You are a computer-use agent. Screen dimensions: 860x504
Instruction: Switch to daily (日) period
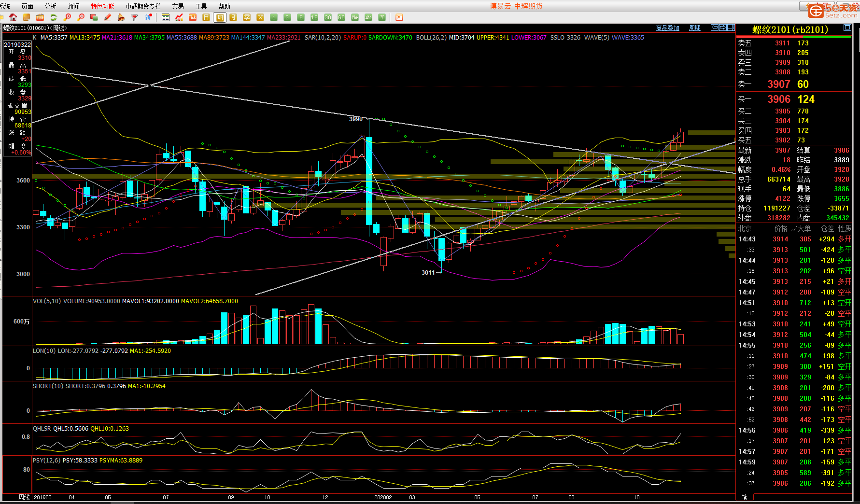pyautogui.click(x=206, y=17)
